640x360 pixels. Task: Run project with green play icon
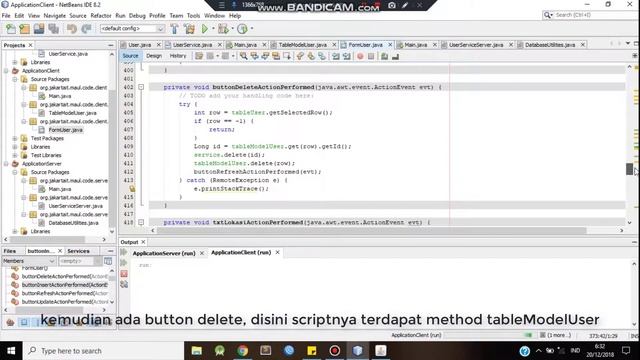coord(205,29)
